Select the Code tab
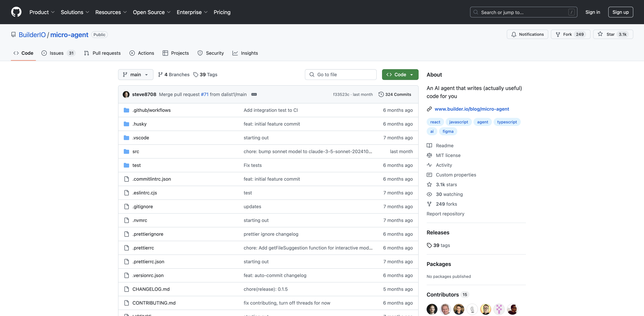 23,53
